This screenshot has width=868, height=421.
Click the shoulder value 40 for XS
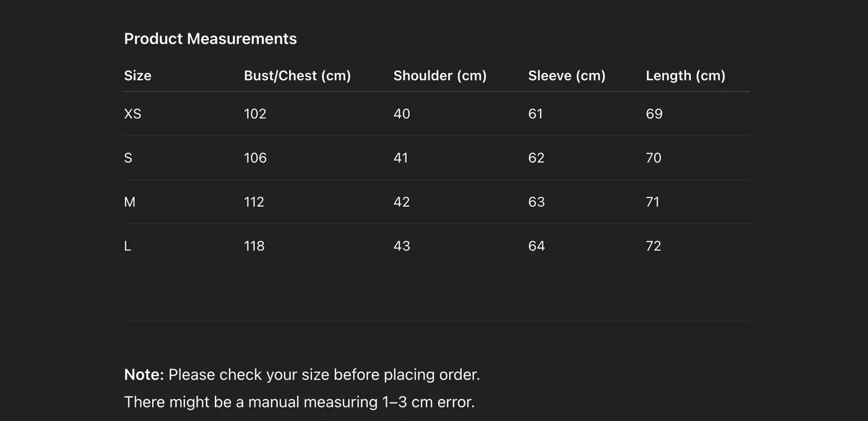(401, 114)
